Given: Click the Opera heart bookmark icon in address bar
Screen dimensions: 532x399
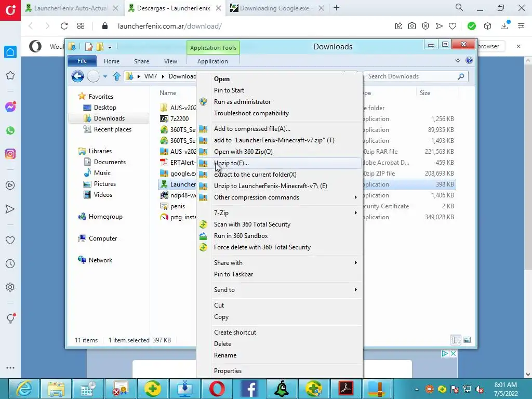Looking at the screenshot, I should coord(453,26).
